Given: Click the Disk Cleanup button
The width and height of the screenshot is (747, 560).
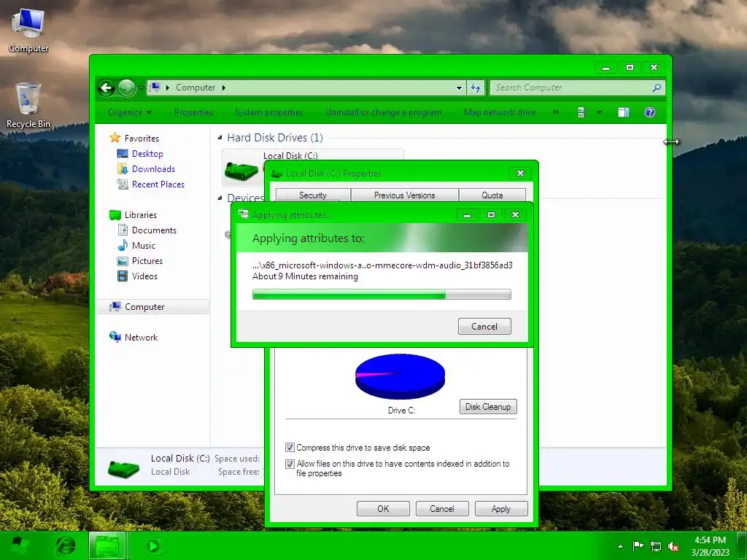Looking at the screenshot, I should [488, 407].
